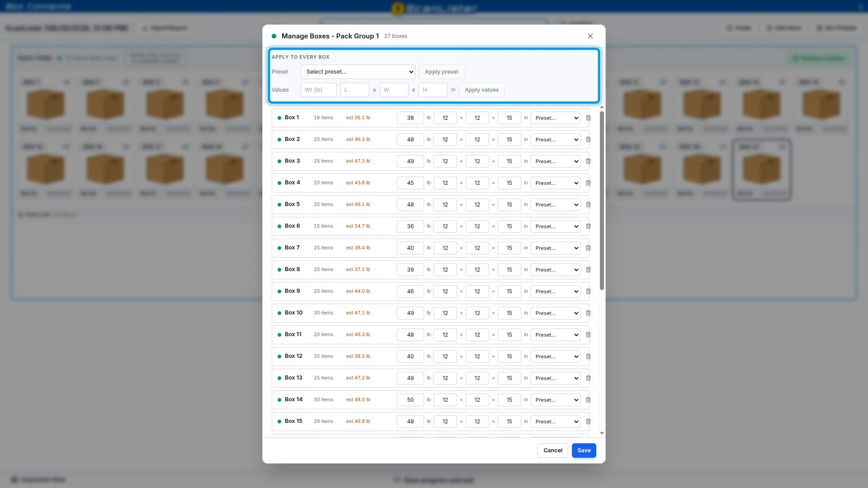Delete Box 2 using its trash icon
This screenshot has height=488, width=868.
588,140
